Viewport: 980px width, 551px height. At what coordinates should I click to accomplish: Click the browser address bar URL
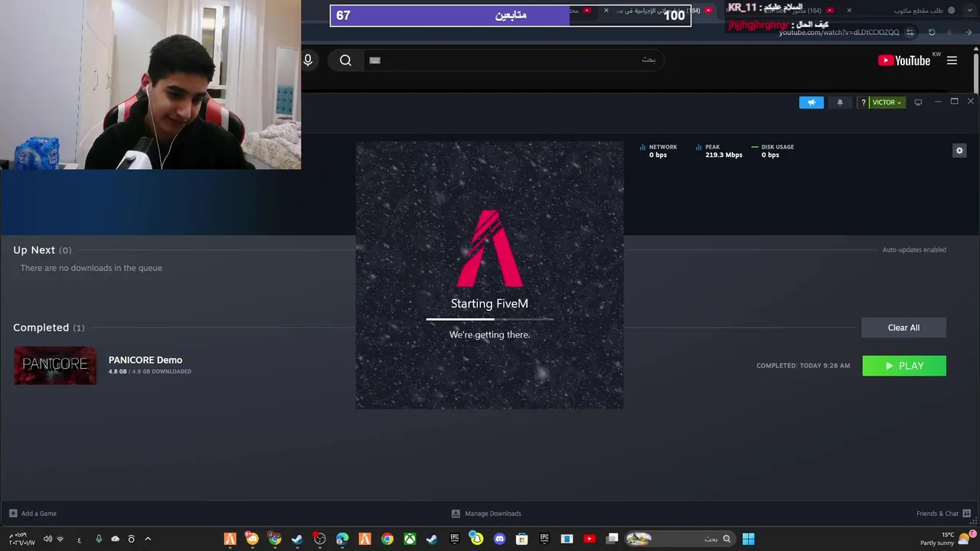839,32
